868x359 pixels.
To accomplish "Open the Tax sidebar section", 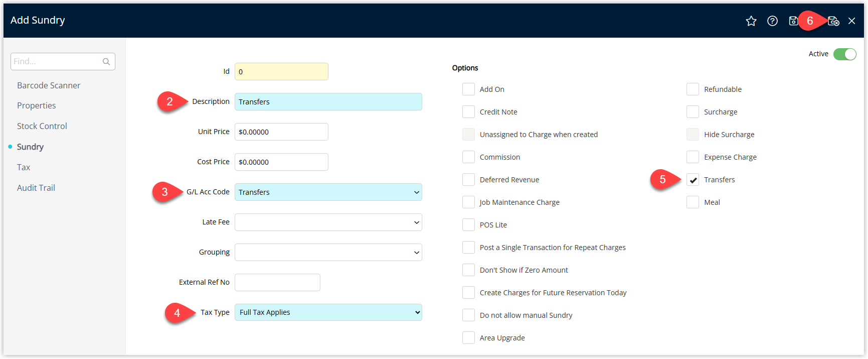I will pos(24,167).
